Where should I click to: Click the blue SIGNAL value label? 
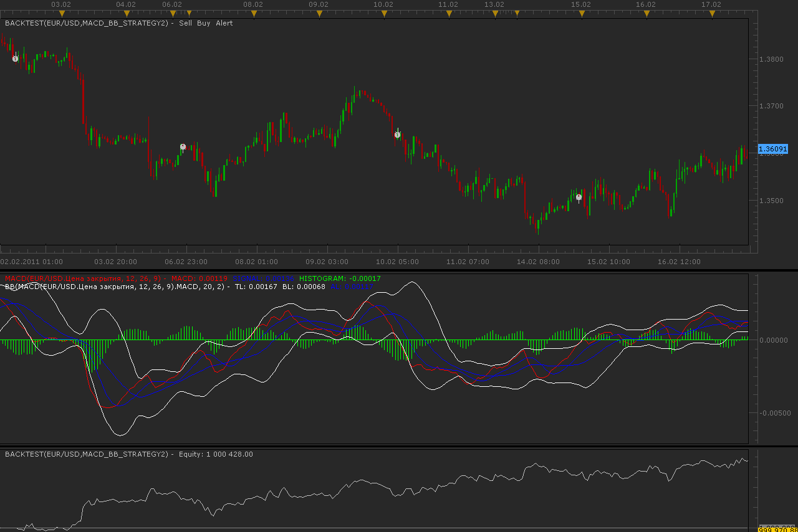[x=264, y=278]
